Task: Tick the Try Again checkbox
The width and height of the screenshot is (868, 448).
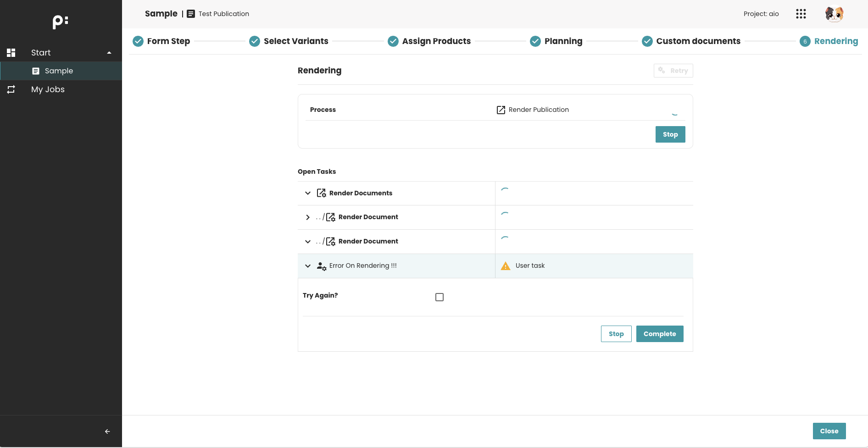Action: tap(440, 297)
